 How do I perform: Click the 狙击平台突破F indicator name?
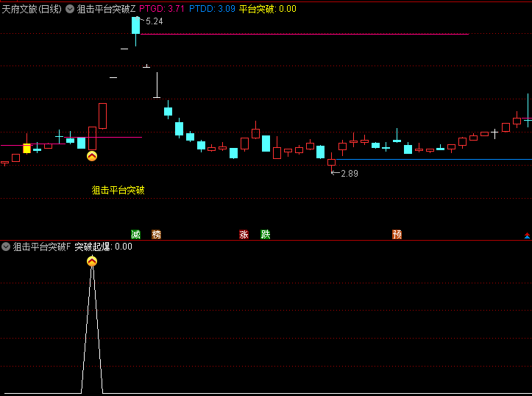pyautogui.click(x=42, y=247)
